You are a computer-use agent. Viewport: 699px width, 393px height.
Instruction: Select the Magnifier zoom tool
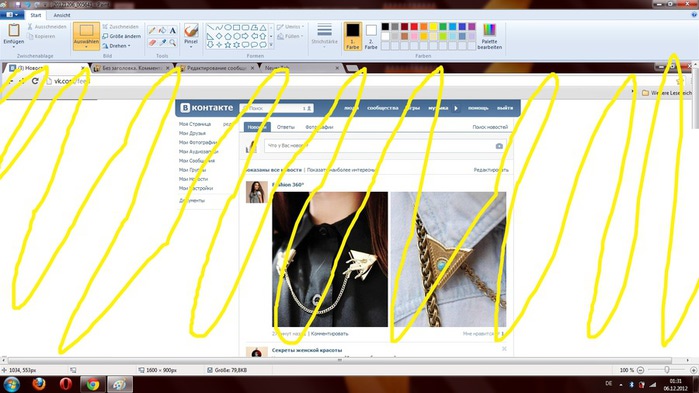tap(173, 43)
